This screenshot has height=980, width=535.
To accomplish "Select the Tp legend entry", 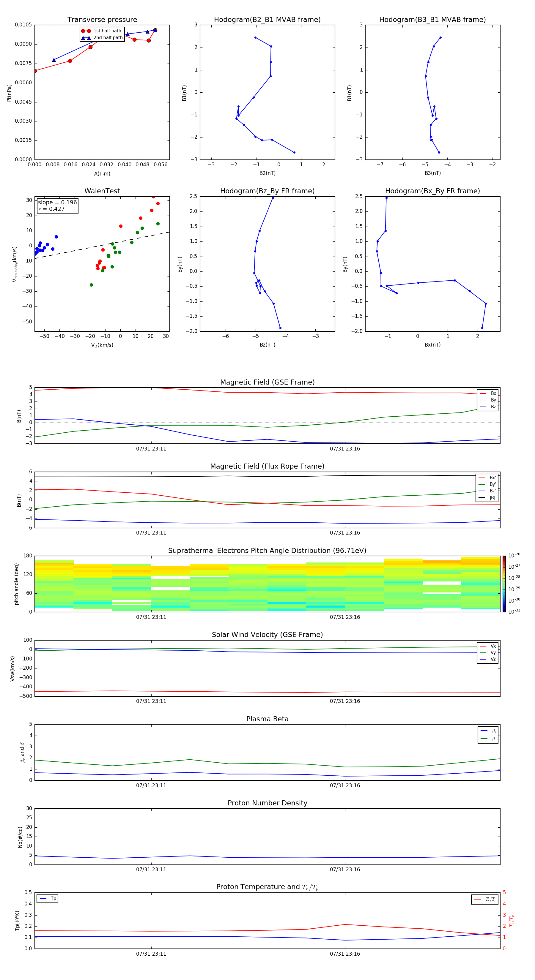I will (48, 899).
